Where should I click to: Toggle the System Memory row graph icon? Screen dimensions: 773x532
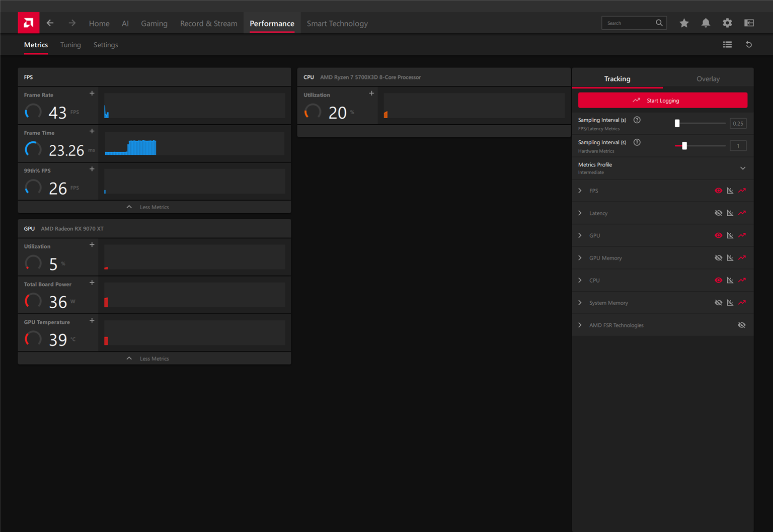pos(730,303)
